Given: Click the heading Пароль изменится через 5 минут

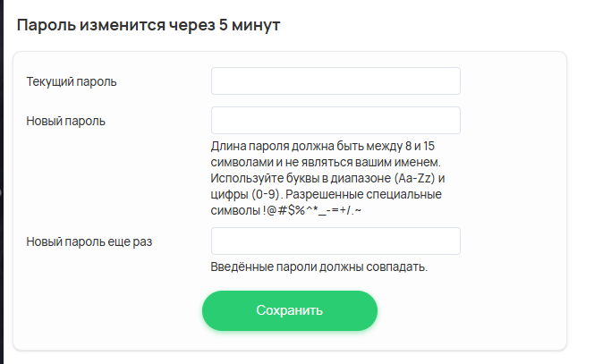Looking at the screenshot, I should (148, 26).
